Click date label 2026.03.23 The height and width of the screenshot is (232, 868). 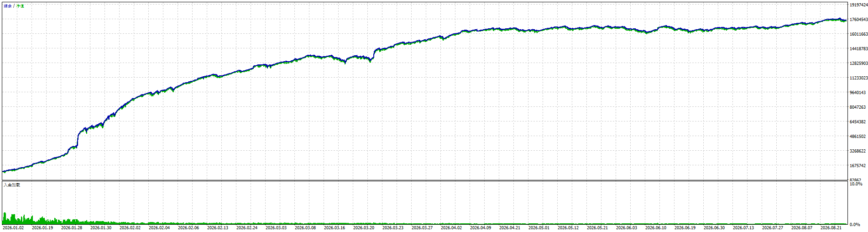(393, 228)
